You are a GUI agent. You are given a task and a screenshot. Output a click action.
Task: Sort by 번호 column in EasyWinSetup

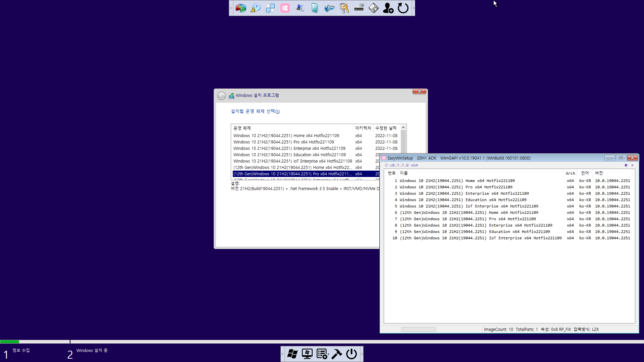click(391, 173)
